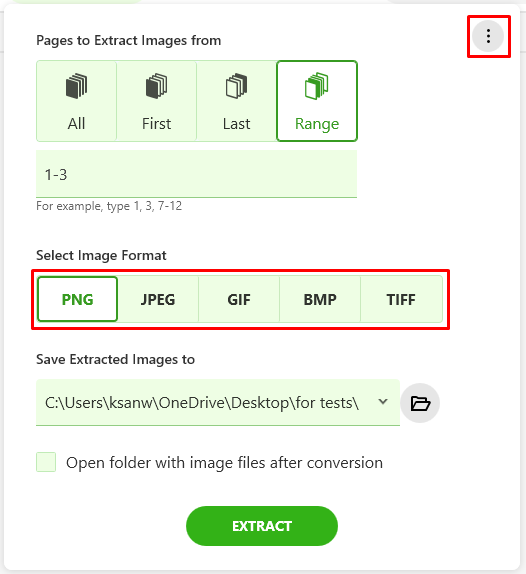526x574 pixels.
Task: Select the green Range pages icon
Action: (x=317, y=86)
